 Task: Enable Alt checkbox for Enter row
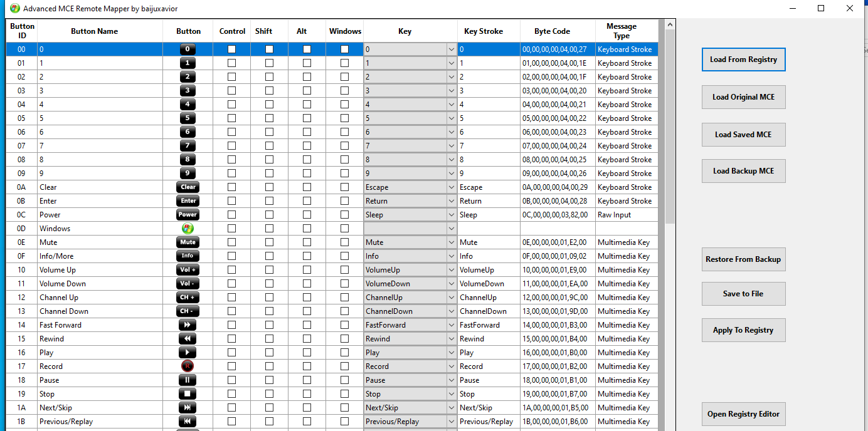pos(307,200)
